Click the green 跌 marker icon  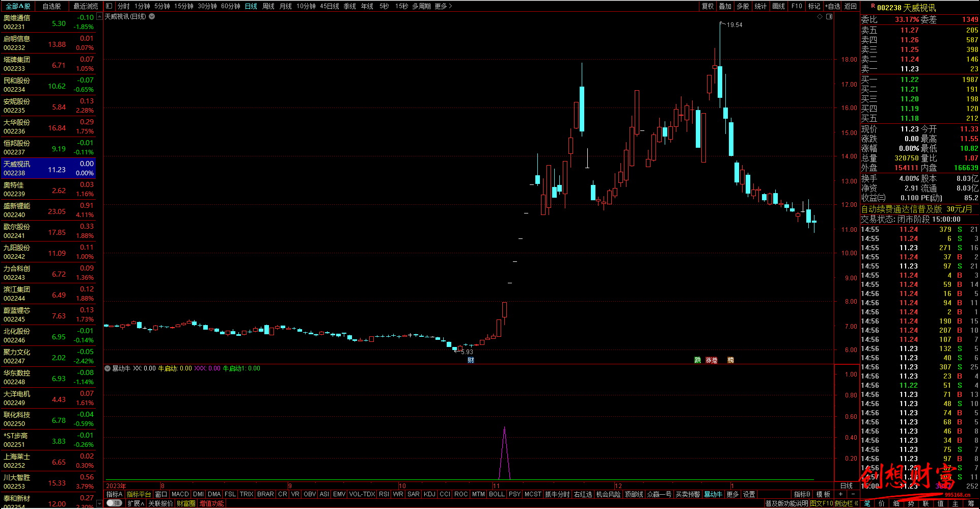click(697, 360)
